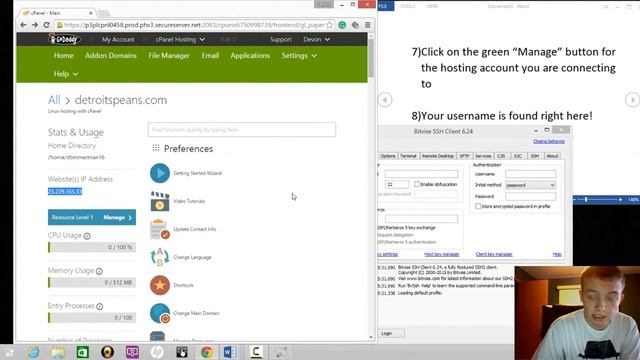Open Addon Domains in cPanel navigation
Screen dimensions: 640x360
click(111, 56)
